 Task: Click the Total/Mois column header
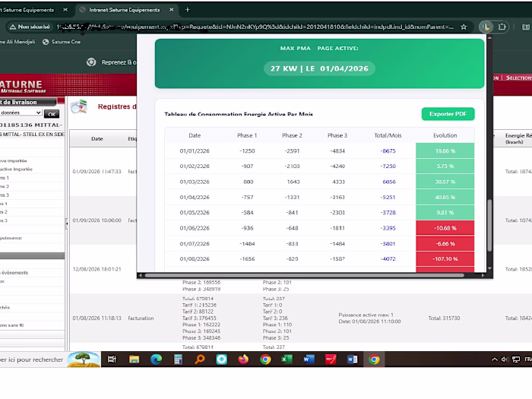click(388, 135)
